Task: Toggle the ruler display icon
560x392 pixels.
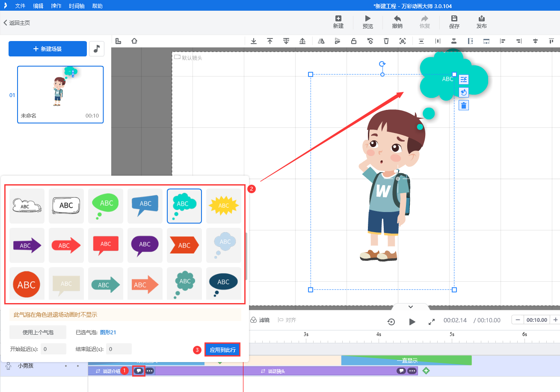Action: coord(119,41)
